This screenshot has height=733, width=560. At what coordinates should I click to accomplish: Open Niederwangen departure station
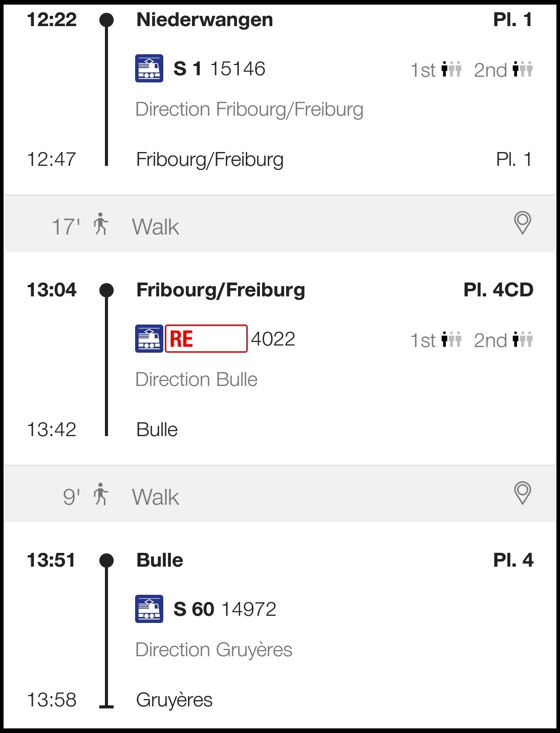[x=204, y=20]
